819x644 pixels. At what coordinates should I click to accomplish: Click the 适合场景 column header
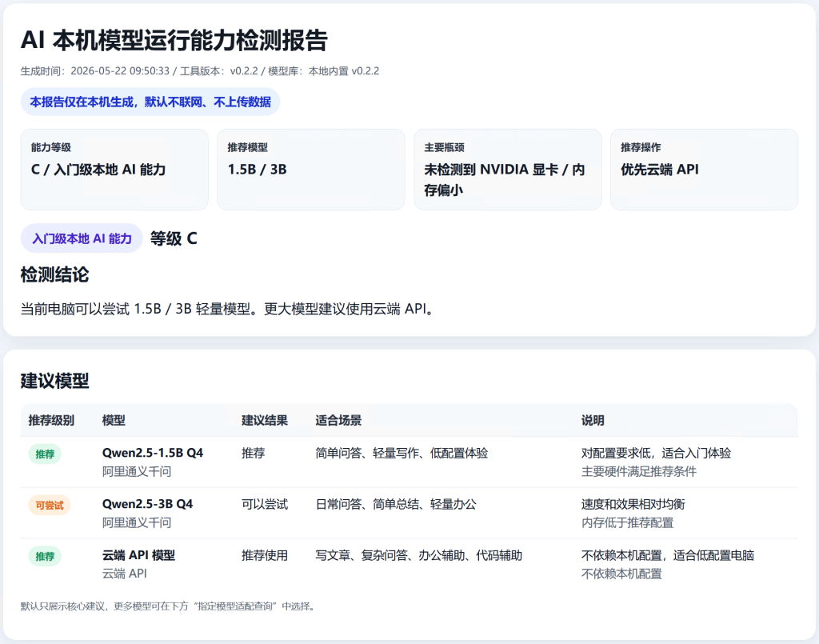click(x=338, y=421)
